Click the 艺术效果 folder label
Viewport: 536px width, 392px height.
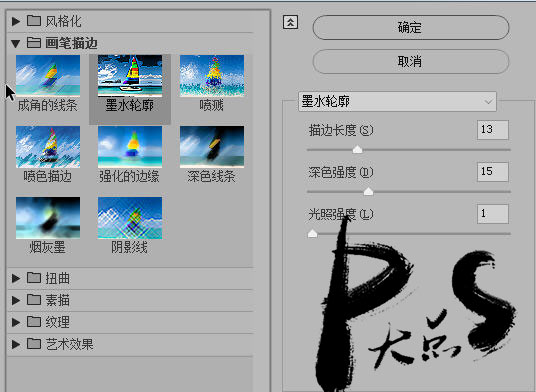pyautogui.click(x=70, y=344)
